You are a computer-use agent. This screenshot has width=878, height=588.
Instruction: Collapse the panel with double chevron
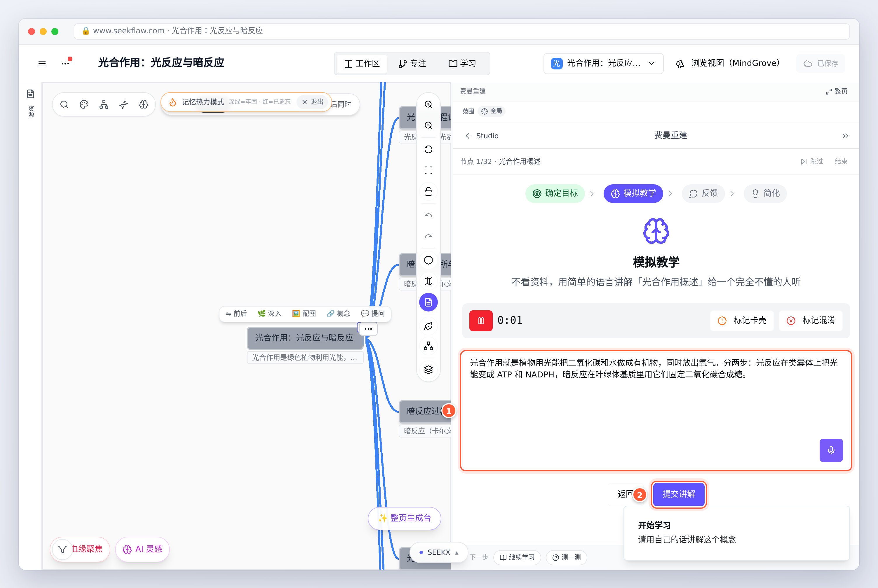pyautogui.click(x=845, y=136)
